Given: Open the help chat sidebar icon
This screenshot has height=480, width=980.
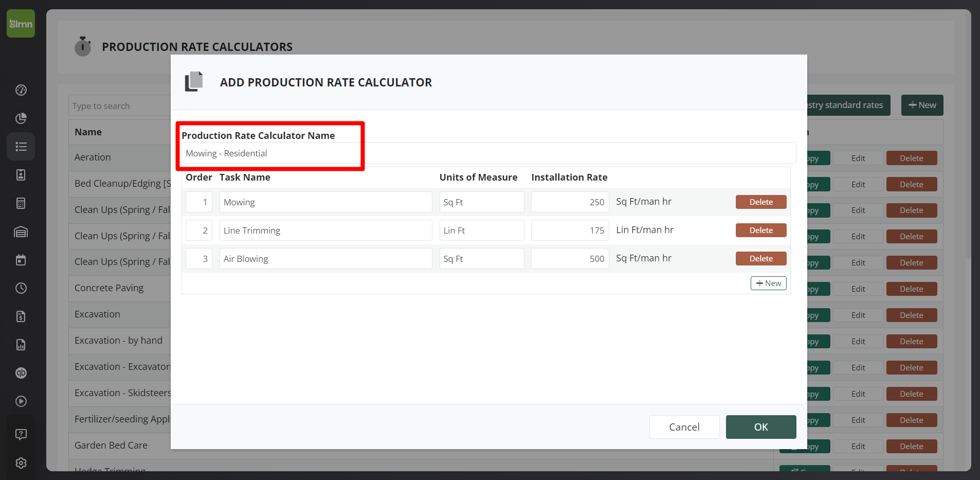Looking at the screenshot, I should [21, 435].
